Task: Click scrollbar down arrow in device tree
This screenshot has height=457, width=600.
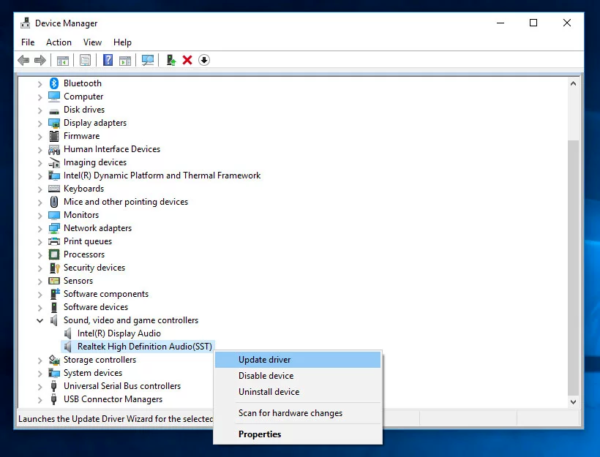Action: pyautogui.click(x=573, y=402)
